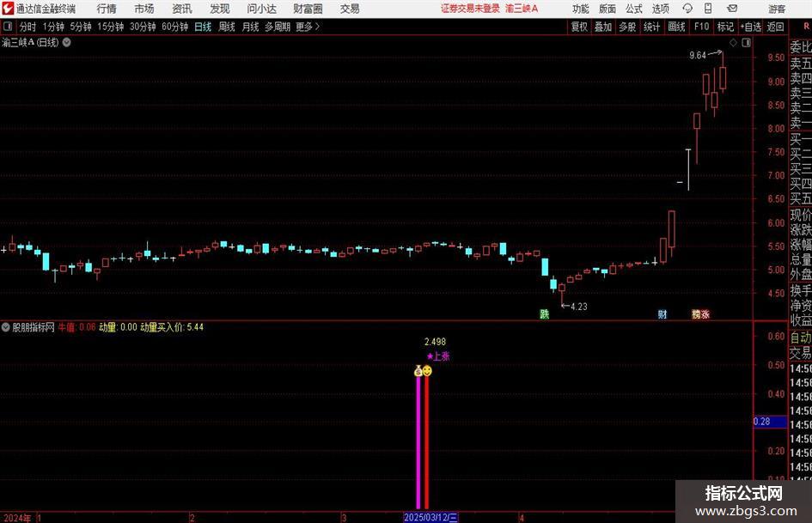The height and width of the screenshot is (523, 812).
Task: Click the 牛值: 0.08 readout
Action: pos(76,327)
